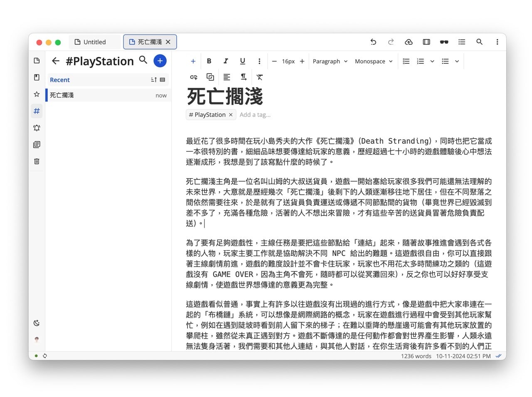Toggle underline formatting

coord(242,61)
